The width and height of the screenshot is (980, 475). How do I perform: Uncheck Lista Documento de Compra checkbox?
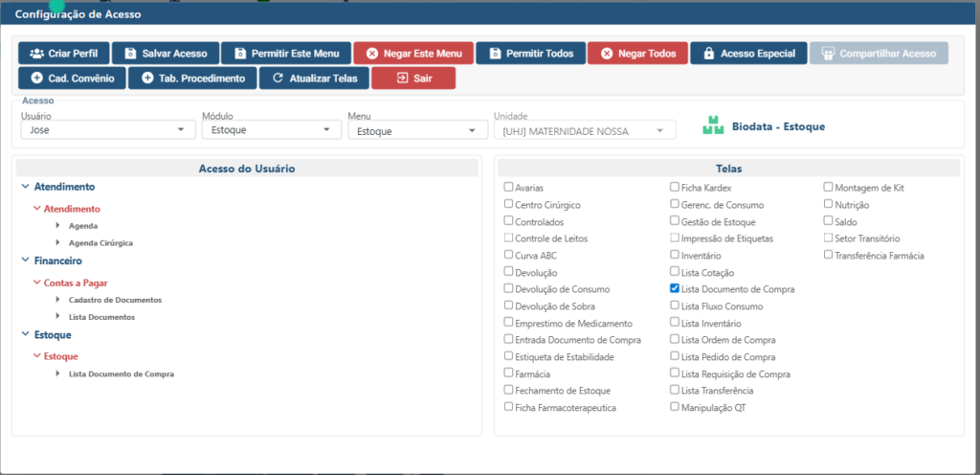[675, 287]
